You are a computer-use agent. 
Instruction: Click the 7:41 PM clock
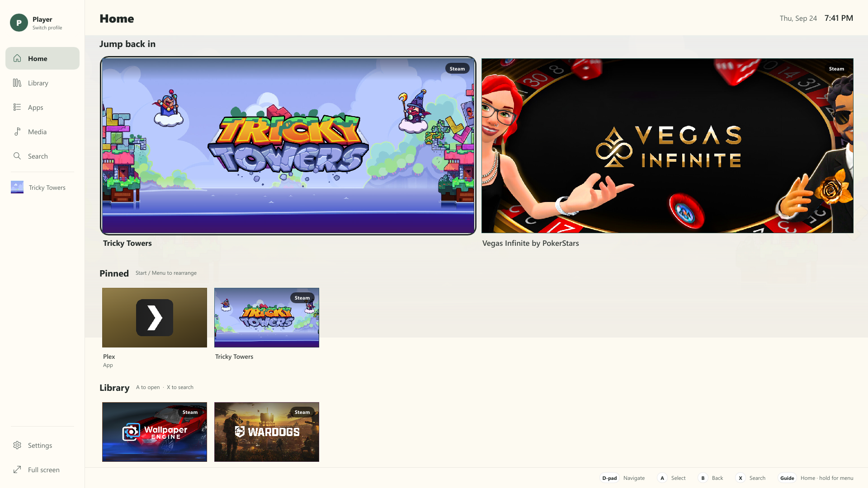pos(839,18)
